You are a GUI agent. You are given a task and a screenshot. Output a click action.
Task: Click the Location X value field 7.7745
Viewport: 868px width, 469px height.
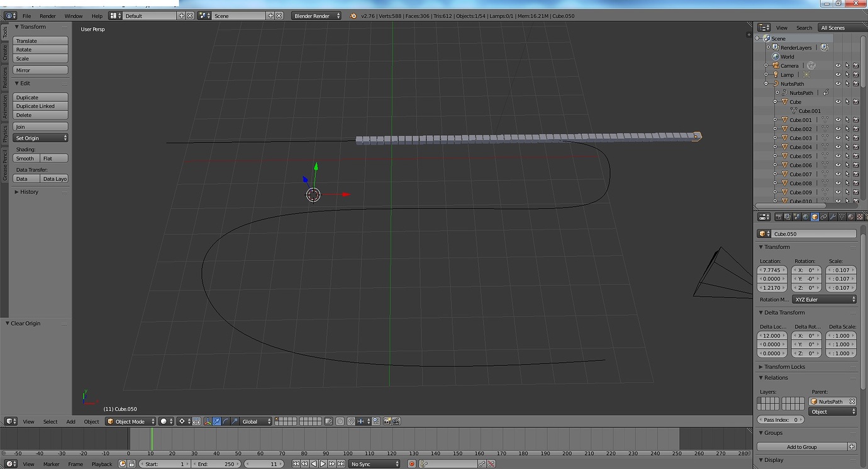point(772,270)
